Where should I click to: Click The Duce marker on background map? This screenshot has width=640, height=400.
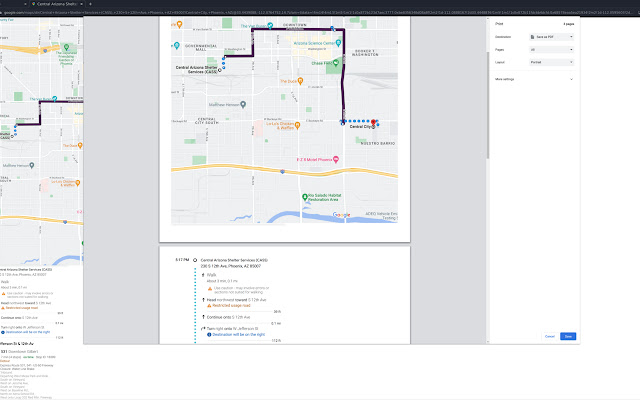point(80,145)
